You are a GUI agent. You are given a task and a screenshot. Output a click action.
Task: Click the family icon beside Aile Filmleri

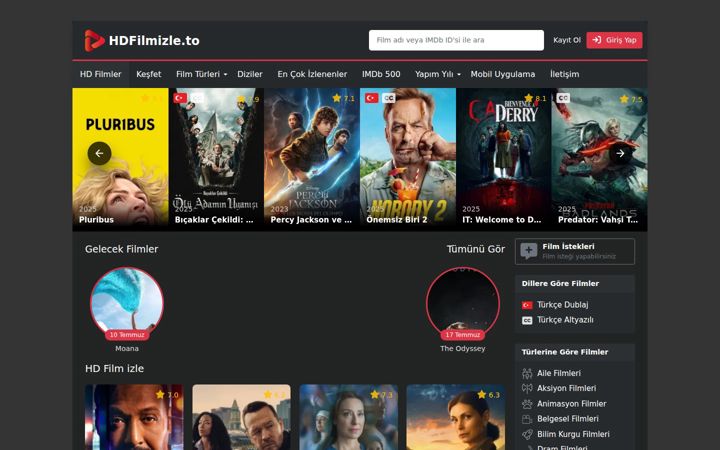[527, 373]
